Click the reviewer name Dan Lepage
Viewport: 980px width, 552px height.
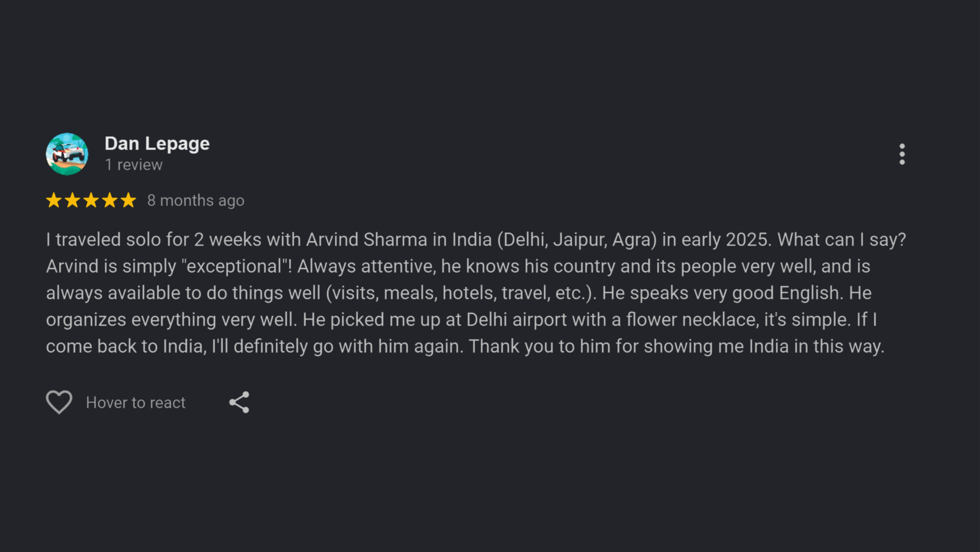click(x=157, y=144)
